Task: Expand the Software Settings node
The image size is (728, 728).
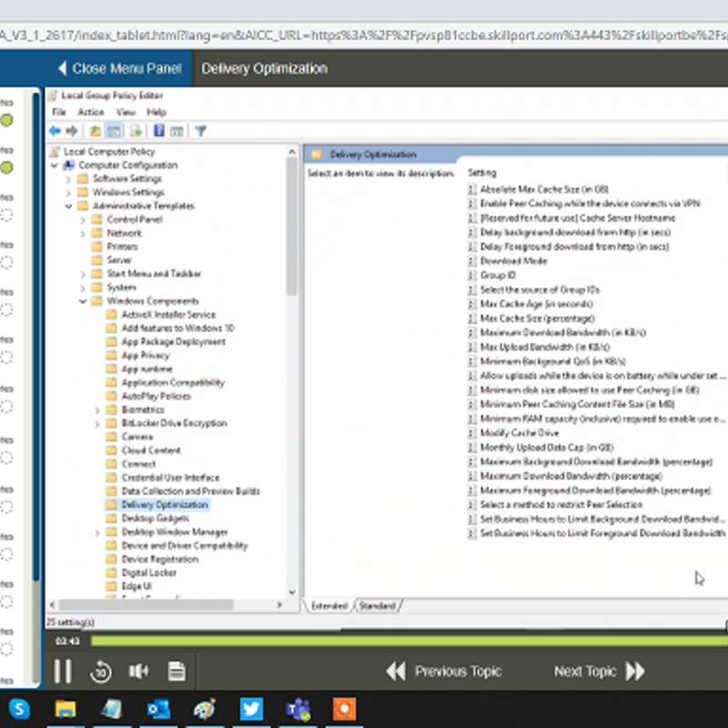Action: point(68,179)
